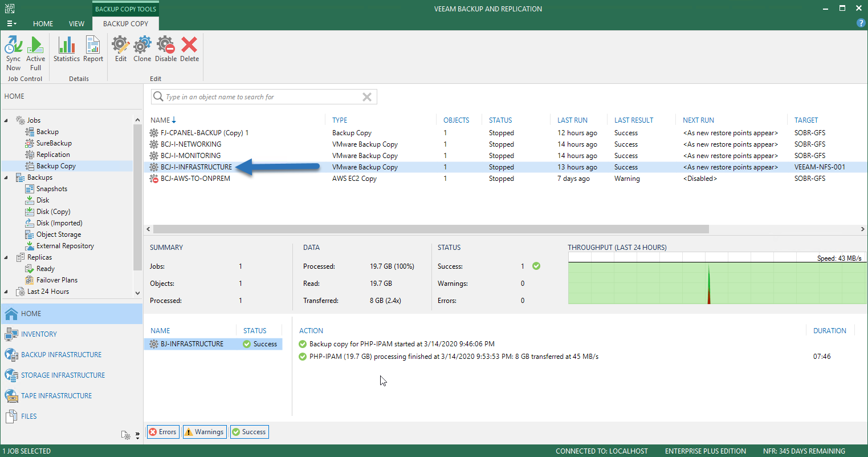Edit the selected backup copy job

[121, 50]
